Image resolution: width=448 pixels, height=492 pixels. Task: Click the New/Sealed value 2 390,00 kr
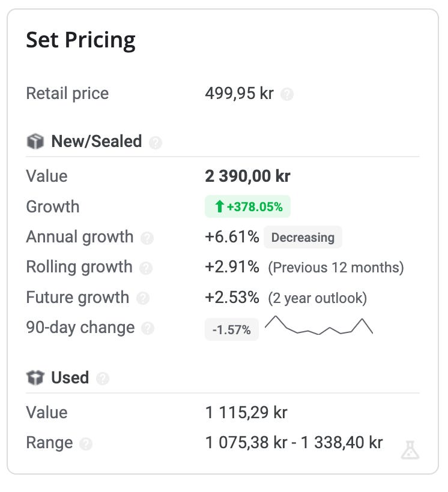coord(247,176)
